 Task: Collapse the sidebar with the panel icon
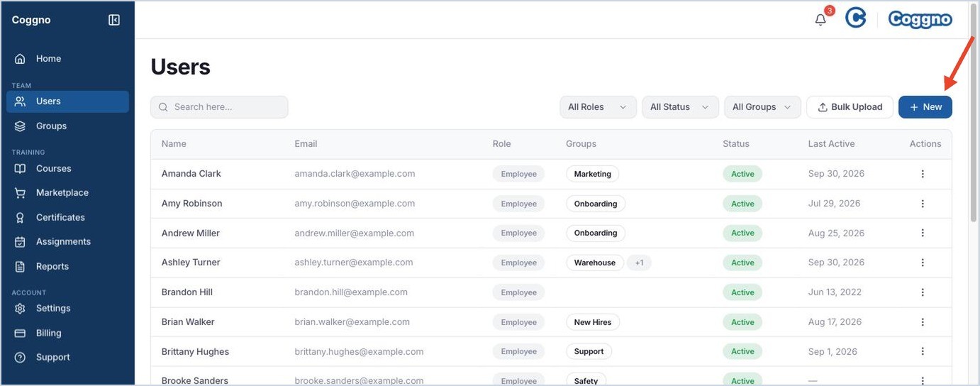tap(114, 20)
